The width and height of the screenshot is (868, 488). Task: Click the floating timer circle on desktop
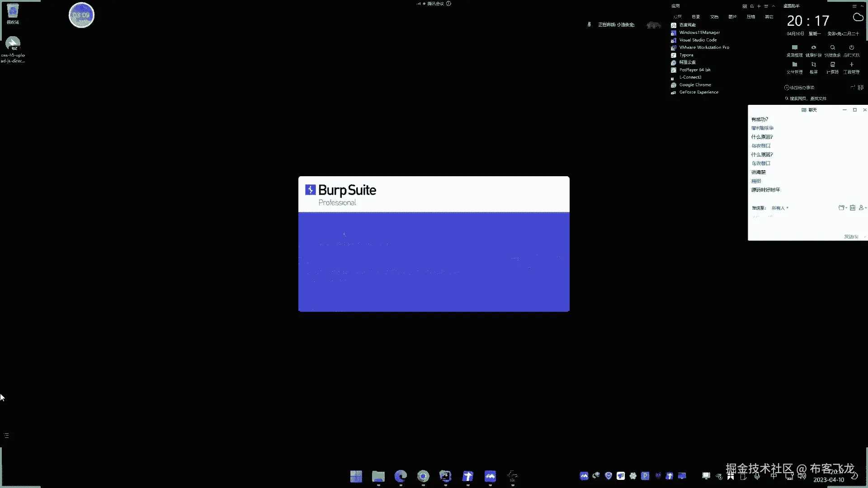[81, 15]
